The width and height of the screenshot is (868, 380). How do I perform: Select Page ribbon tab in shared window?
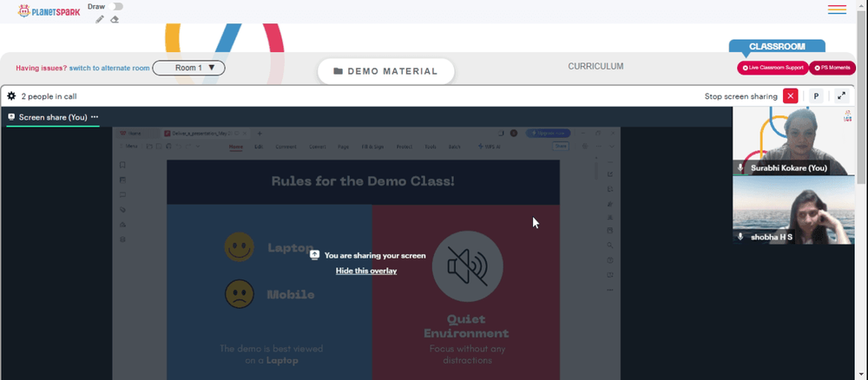click(343, 147)
